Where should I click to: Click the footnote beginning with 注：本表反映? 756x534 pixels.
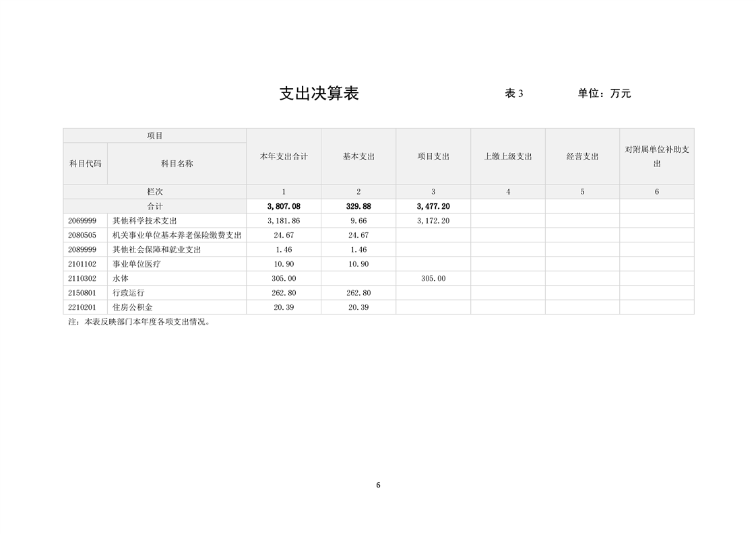click(x=140, y=322)
